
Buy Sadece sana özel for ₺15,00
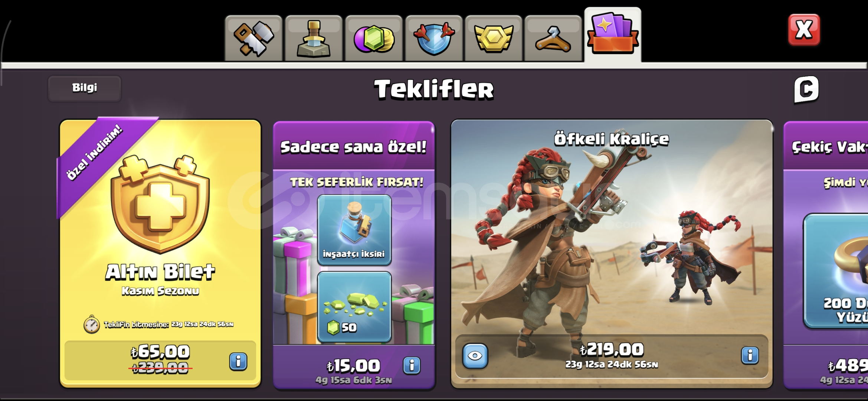click(354, 366)
